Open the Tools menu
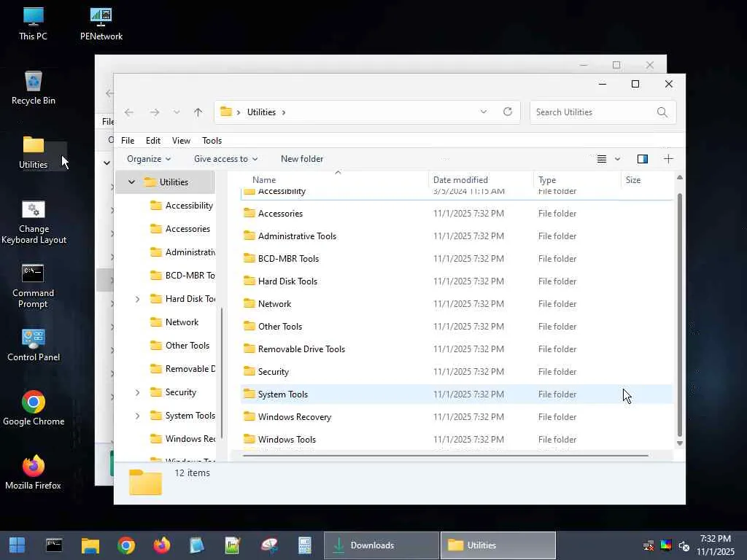 (212, 141)
